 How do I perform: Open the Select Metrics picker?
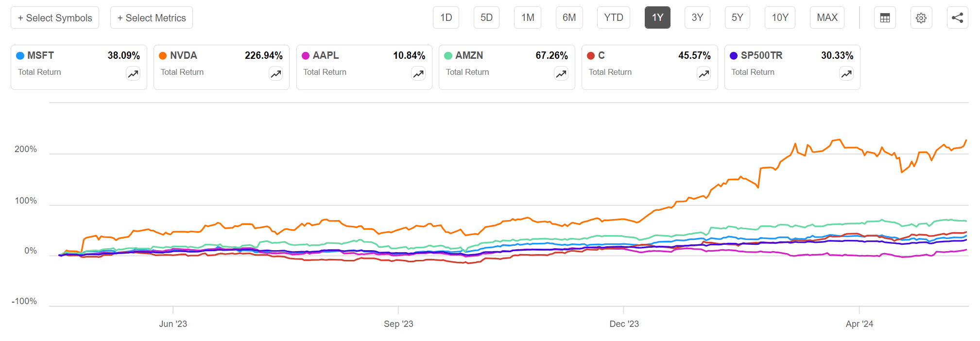[x=151, y=17]
